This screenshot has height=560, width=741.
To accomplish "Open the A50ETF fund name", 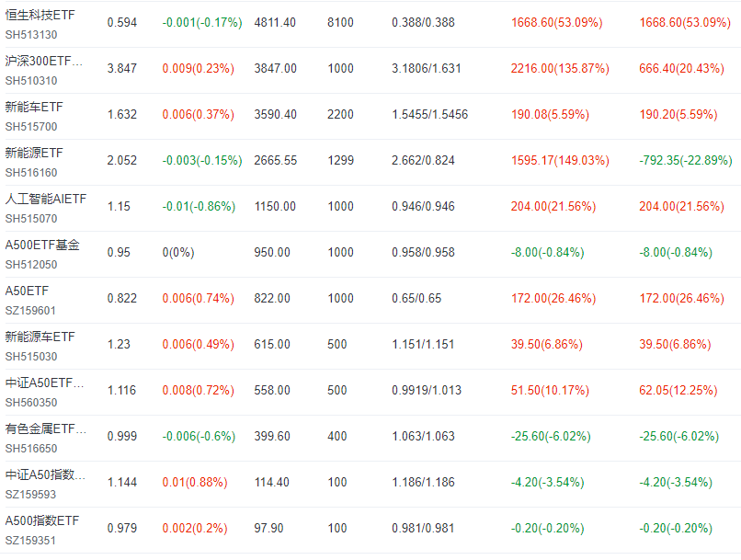I will [27, 291].
